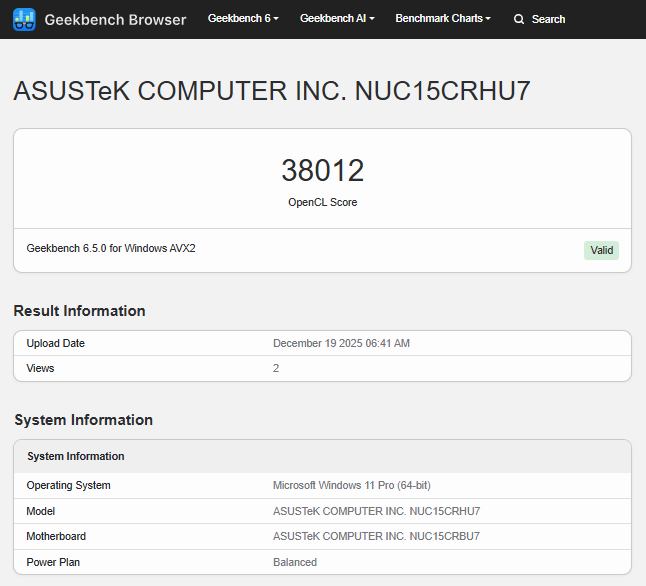Click the Microsoft Windows 11 Pro value
Viewport: 646px width, 586px height.
pos(351,485)
